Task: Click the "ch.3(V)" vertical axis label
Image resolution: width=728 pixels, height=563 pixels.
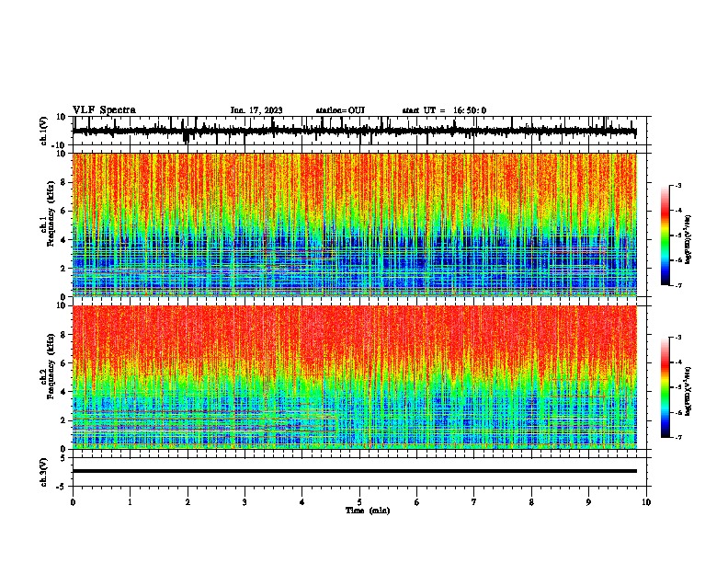Action: coord(44,472)
